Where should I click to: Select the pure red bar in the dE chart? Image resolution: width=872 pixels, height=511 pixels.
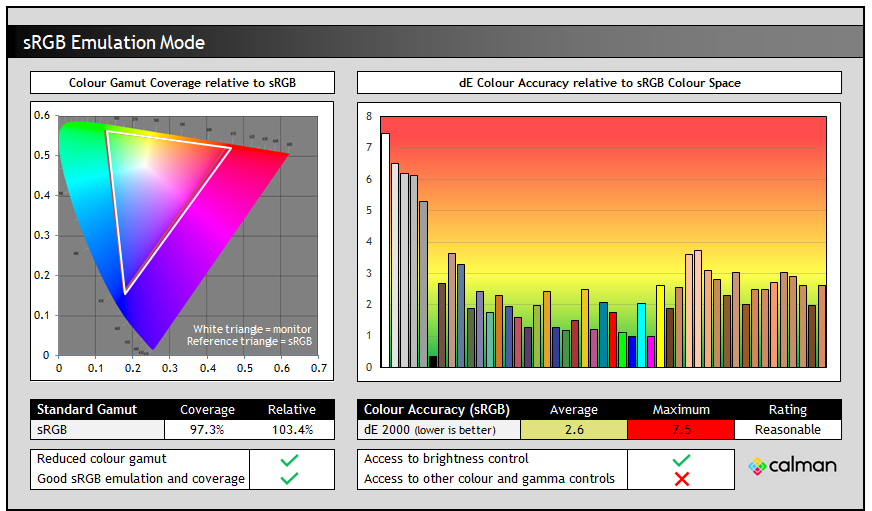[613, 339]
